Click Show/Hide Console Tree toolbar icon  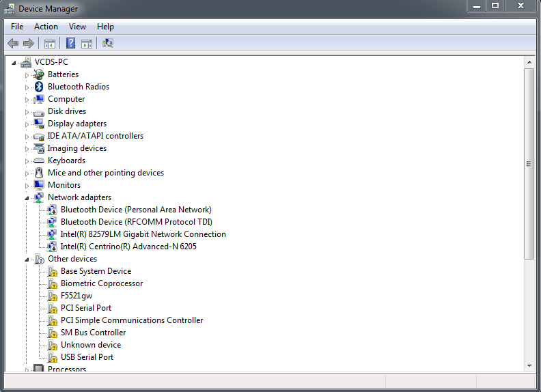[x=50, y=44]
